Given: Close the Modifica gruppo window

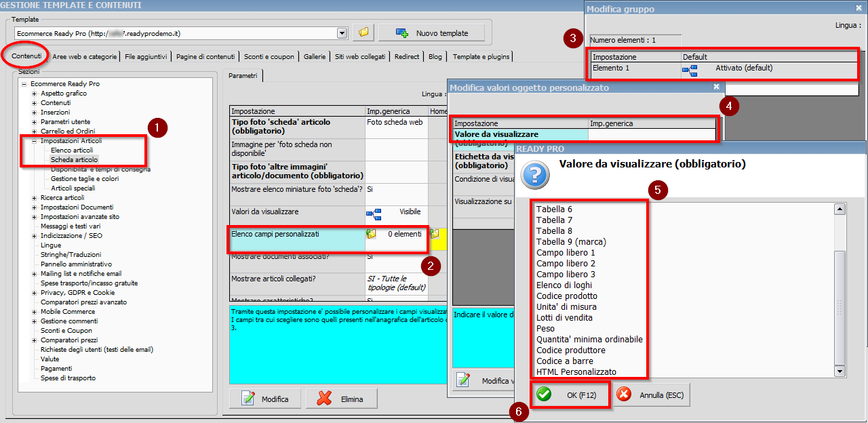Looking at the screenshot, I should (859, 8).
